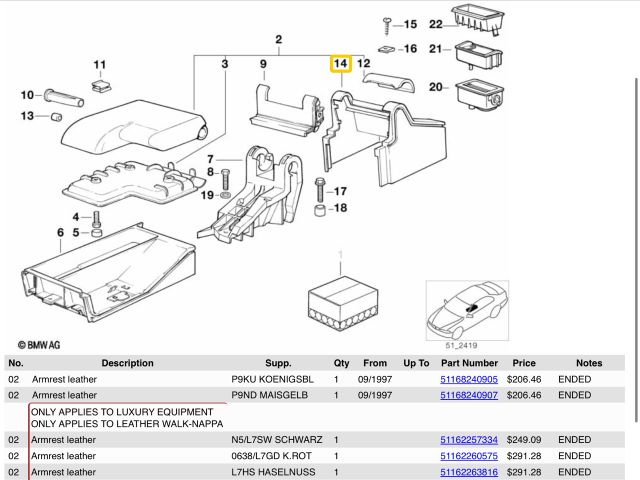
Task: Select callout 17 beside the bolt
Action: point(340,191)
